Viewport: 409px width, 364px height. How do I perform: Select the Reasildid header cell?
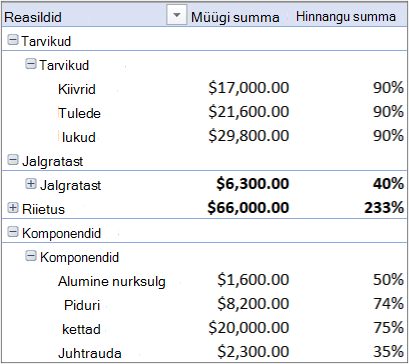pyautogui.click(x=33, y=17)
